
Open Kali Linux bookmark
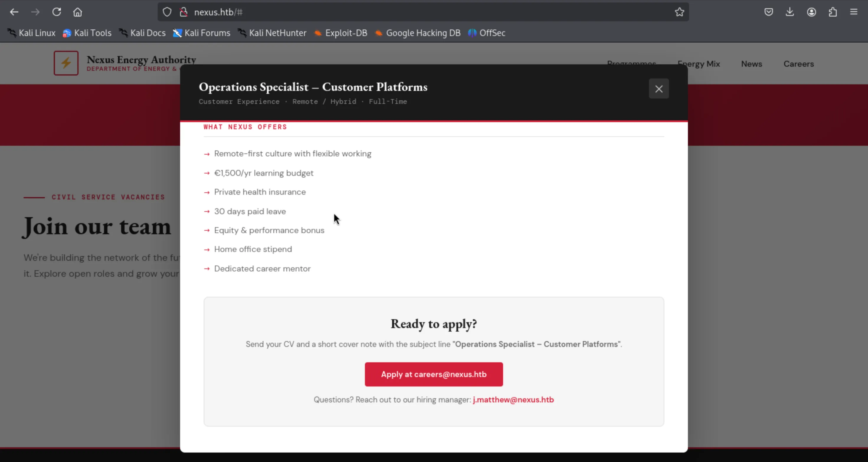pos(31,33)
